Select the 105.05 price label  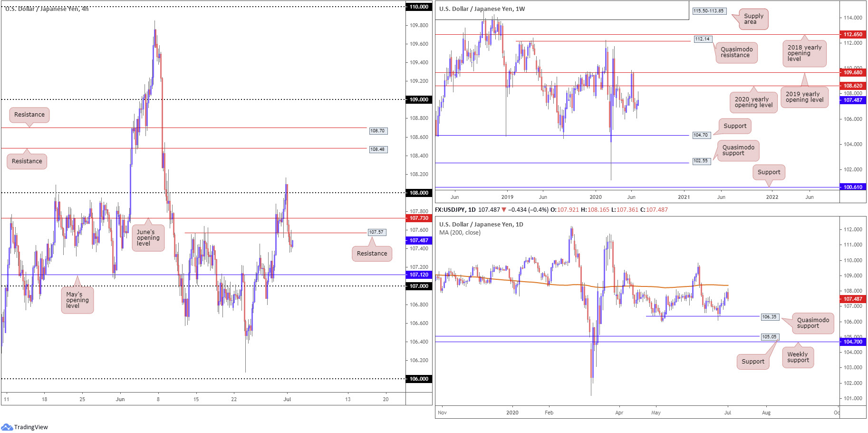[x=769, y=337]
